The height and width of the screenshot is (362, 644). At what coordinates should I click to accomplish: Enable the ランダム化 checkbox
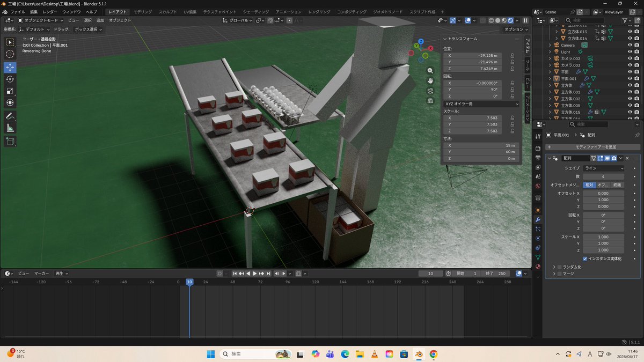[560, 267]
